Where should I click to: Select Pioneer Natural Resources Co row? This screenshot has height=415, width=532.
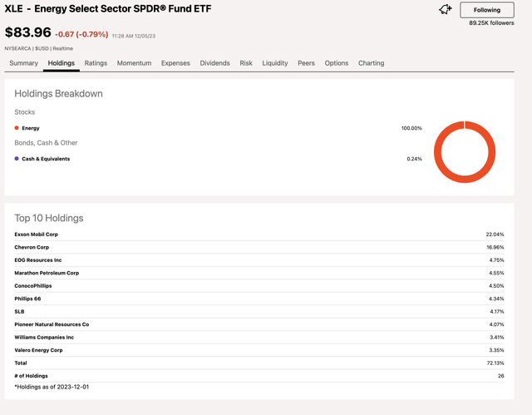(x=259, y=324)
